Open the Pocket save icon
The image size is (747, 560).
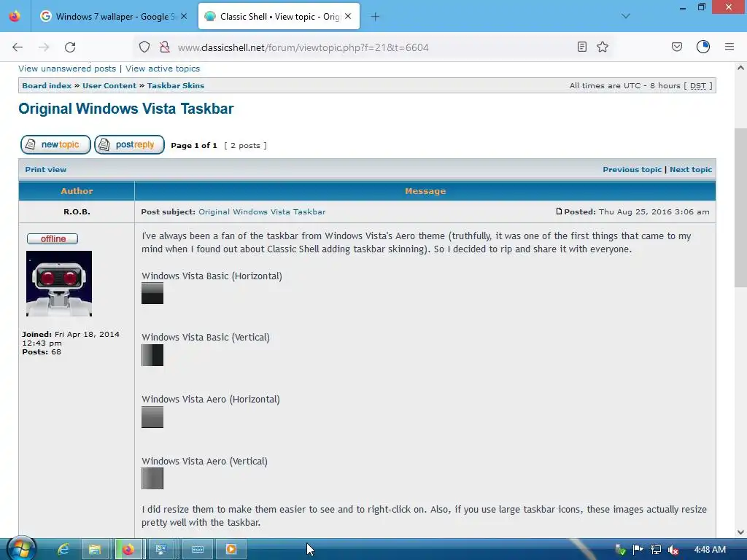click(x=677, y=47)
